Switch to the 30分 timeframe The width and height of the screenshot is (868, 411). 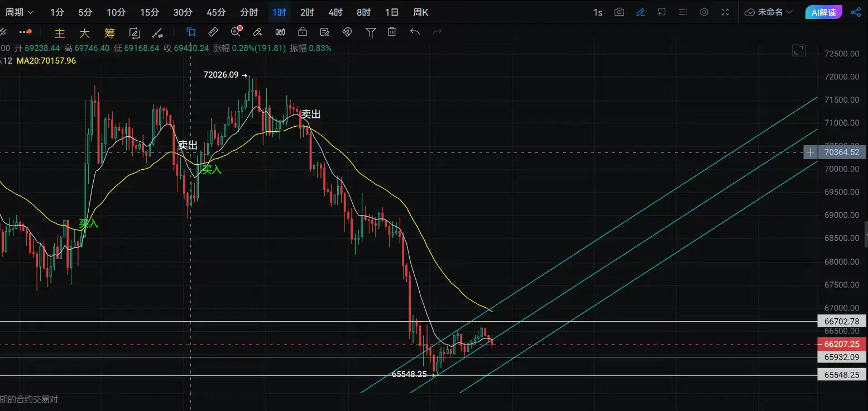(x=183, y=12)
